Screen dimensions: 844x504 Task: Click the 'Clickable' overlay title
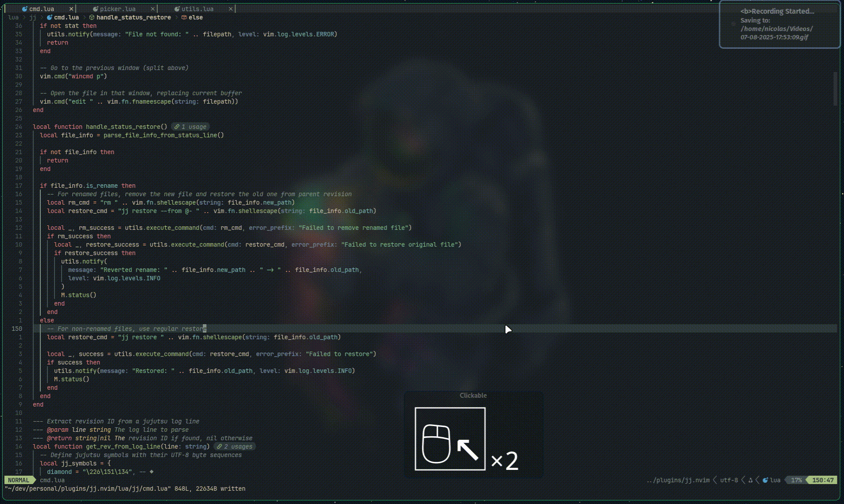tap(473, 395)
